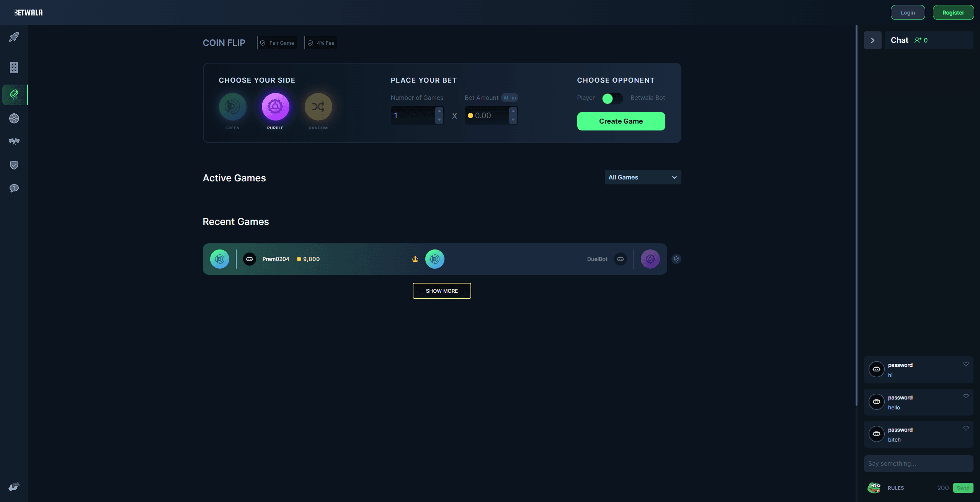
Task: Click the Register button
Action: click(953, 13)
